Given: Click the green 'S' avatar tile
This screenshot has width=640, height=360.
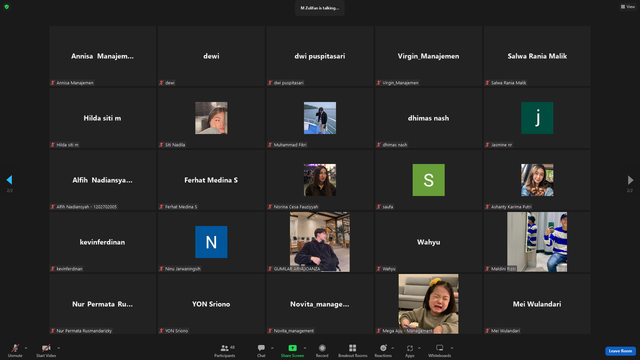Looking at the screenshot, I should (429, 180).
